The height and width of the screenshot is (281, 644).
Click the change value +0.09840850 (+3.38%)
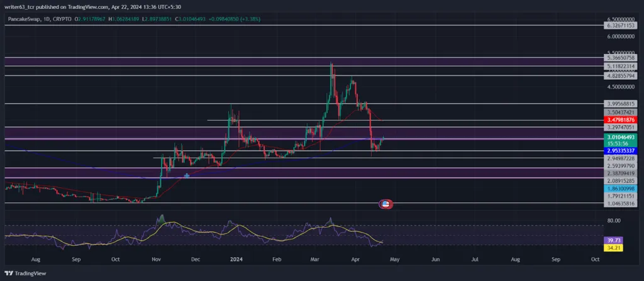click(236, 19)
